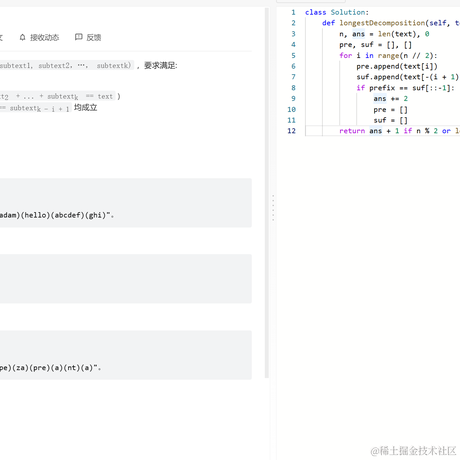Click line 10 'pre = []'
This screenshot has height=460, width=460.
(x=390, y=110)
